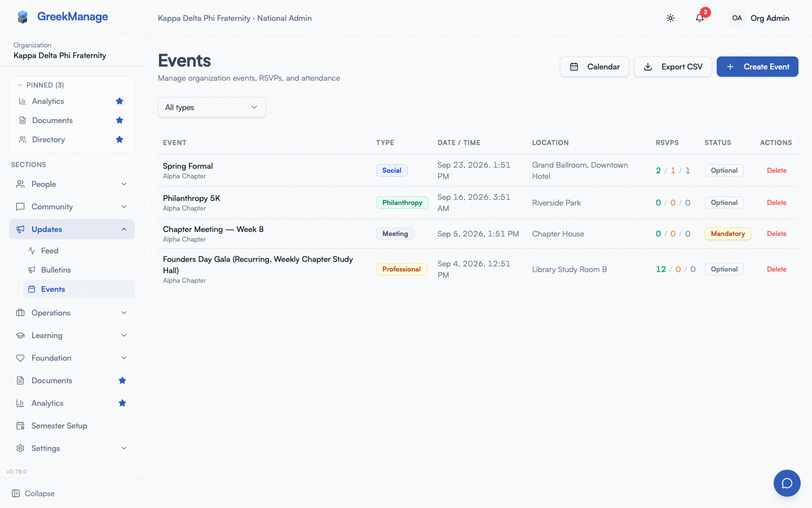Open Bulletins under Updates
Image resolution: width=812 pixels, height=508 pixels.
coord(79,270)
